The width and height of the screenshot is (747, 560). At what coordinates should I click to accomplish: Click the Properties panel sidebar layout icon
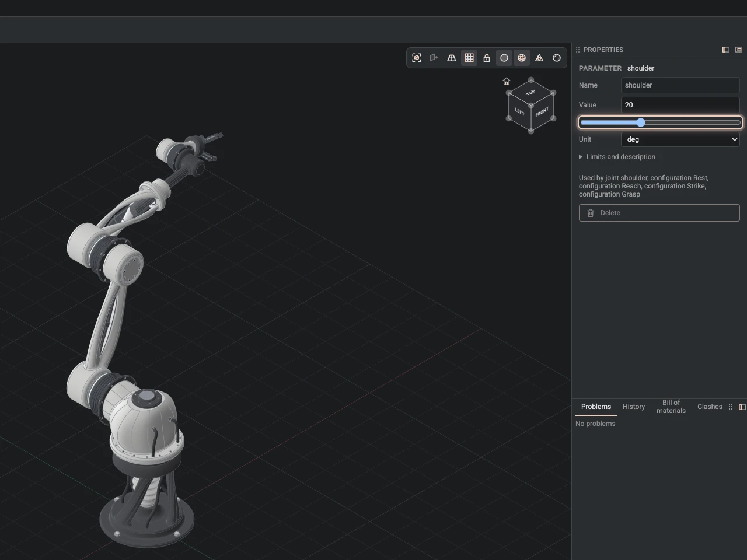click(x=726, y=50)
